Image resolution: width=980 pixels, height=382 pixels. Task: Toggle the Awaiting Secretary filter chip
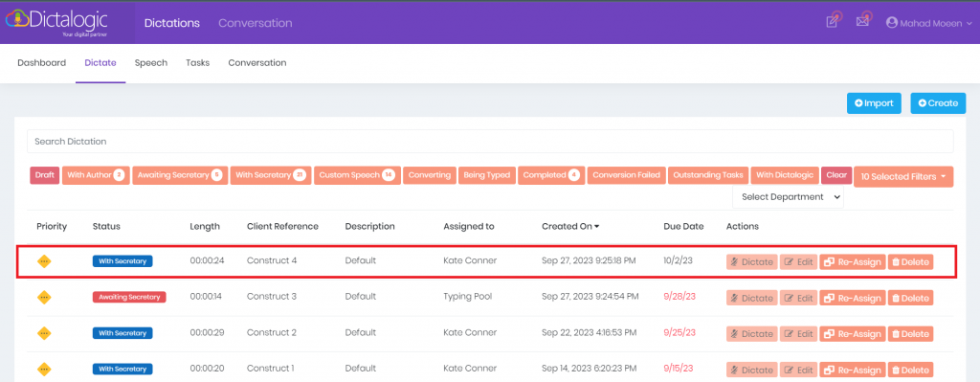[x=180, y=175]
